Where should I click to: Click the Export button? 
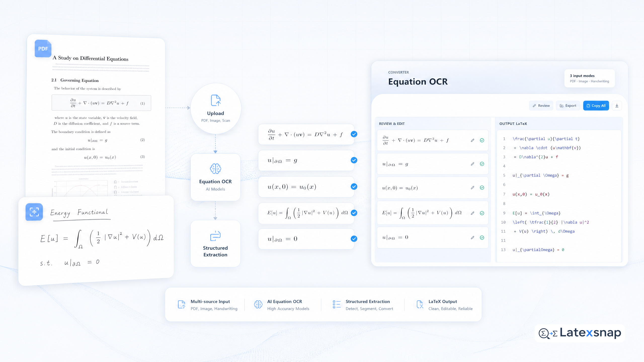[x=568, y=106]
